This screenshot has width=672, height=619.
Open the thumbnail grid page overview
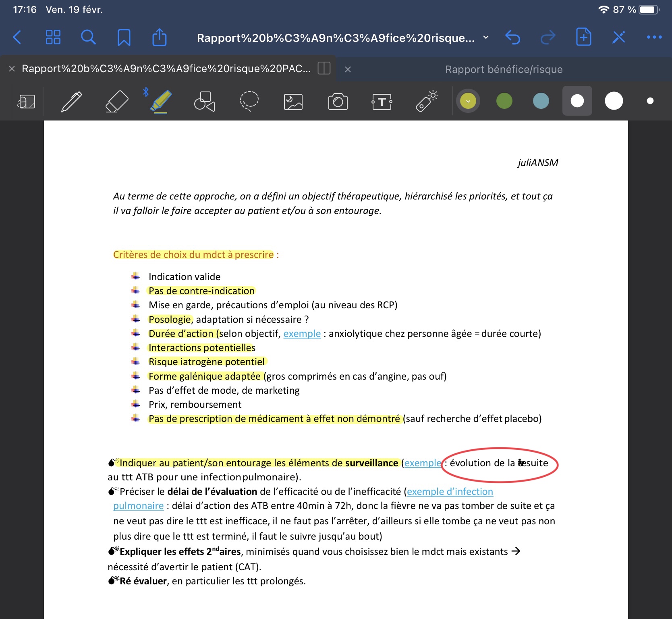[53, 37]
